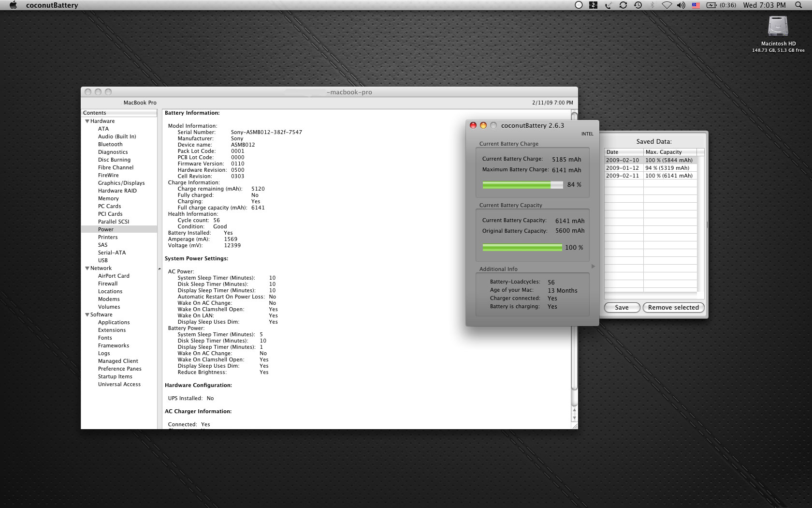The image size is (812, 508).
Task: Click the 100 % battery capacity bar
Action: (x=522, y=248)
